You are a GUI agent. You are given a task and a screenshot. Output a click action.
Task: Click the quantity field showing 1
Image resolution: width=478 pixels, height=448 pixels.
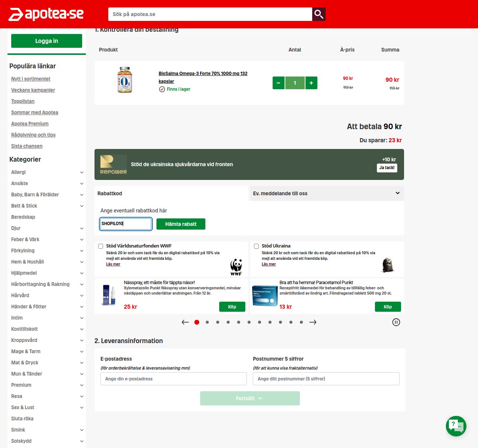[x=295, y=83]
